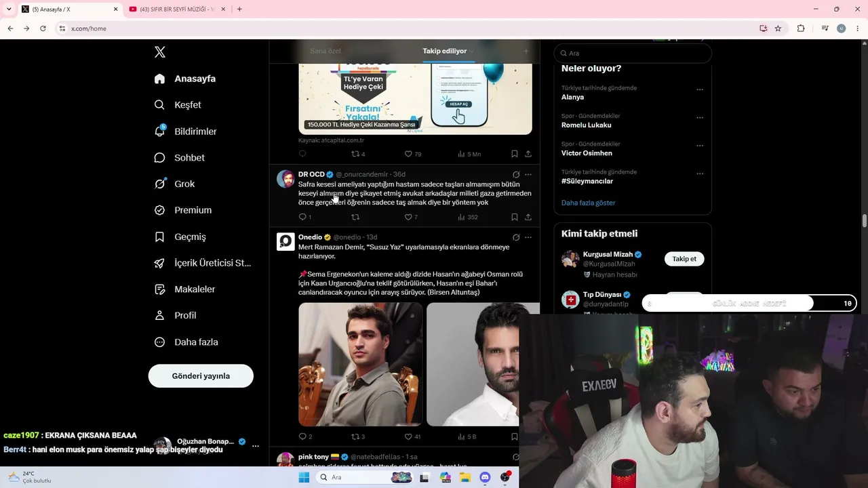
Task: Click the browser page scrollbar thumb
Action: pyautogui.click(x=865, y=221)
